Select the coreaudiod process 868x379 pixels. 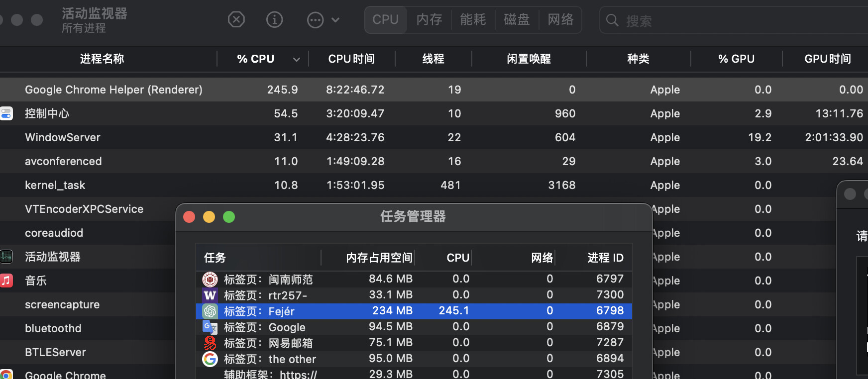pyautogui.click(x=54, y=233)
